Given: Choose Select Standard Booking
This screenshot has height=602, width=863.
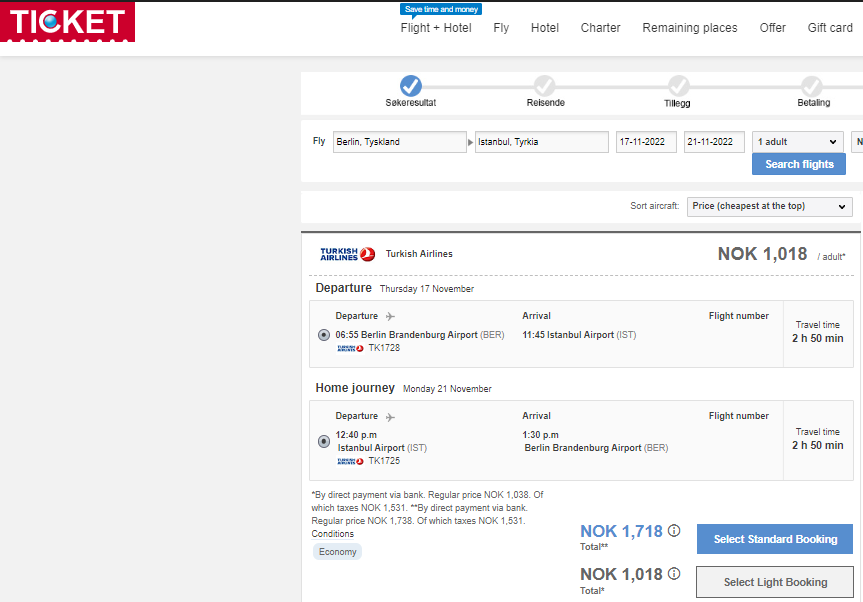Looking at the screenshot, I should click(775, 539).
